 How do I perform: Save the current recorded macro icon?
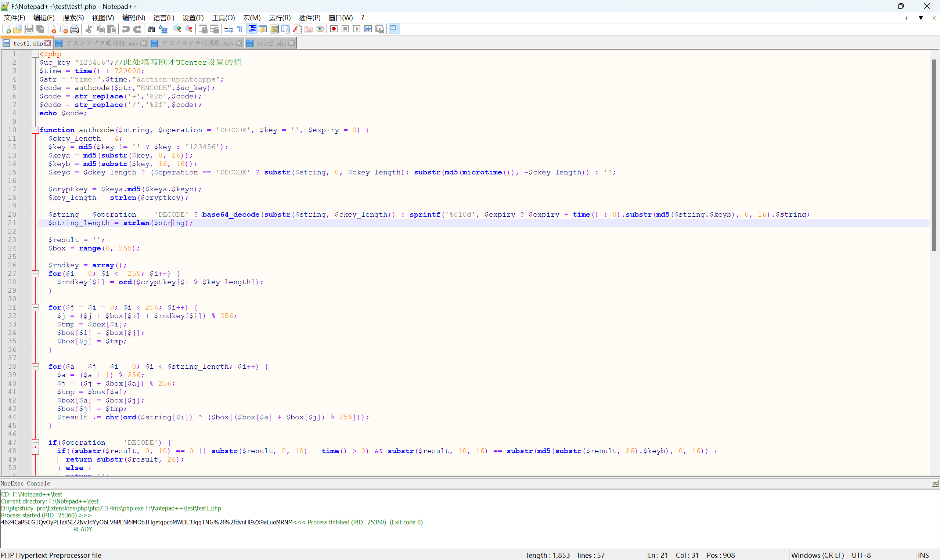[x=380, y=29]
